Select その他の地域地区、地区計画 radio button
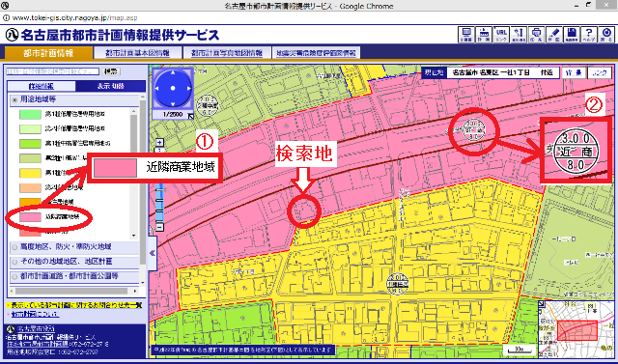The image size is (618, 364). click(14, 262)
